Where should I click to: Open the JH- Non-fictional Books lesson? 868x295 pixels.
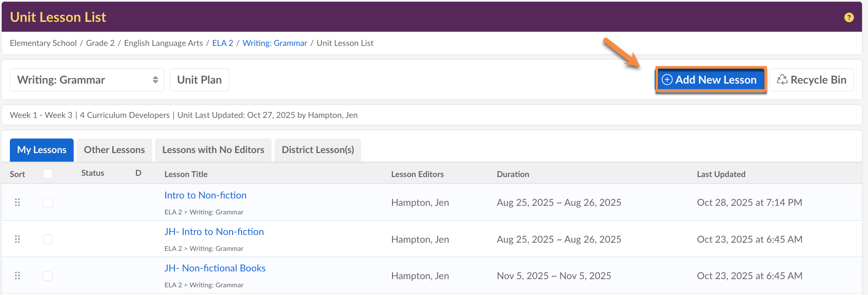coord(215,268)
